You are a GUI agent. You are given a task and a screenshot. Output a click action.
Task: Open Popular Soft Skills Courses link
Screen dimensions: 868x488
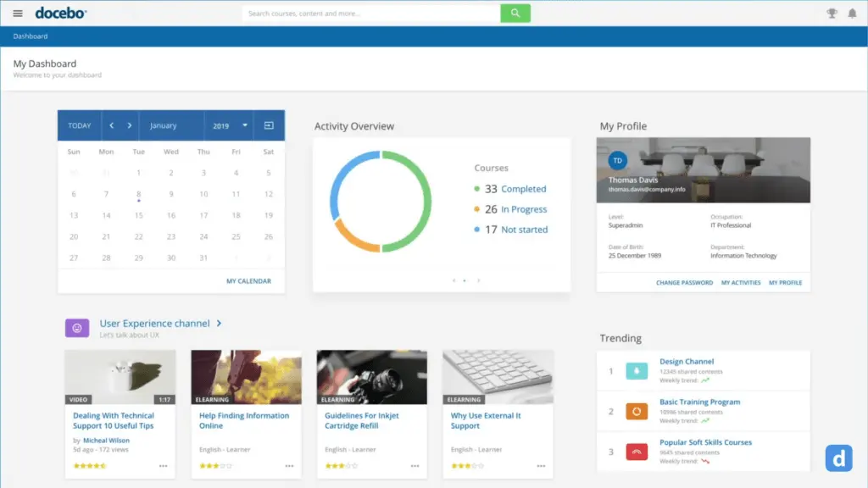pos(706,442)
